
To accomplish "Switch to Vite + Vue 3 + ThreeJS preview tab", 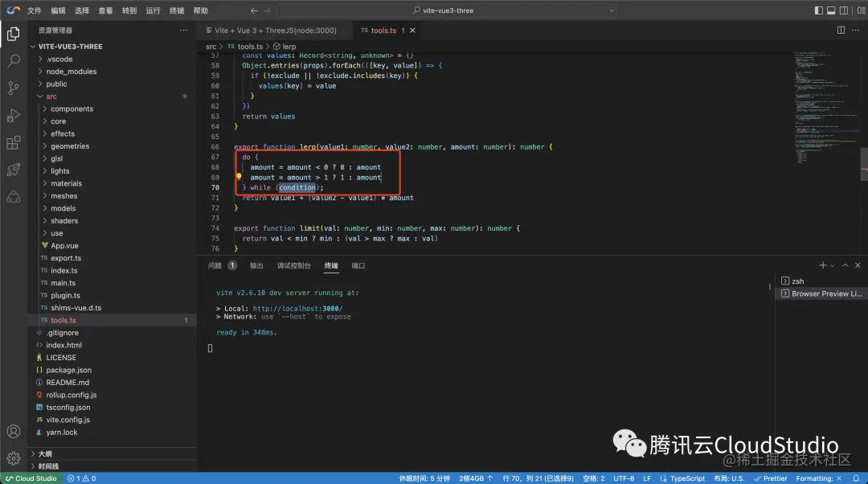I will coord(275,31).
